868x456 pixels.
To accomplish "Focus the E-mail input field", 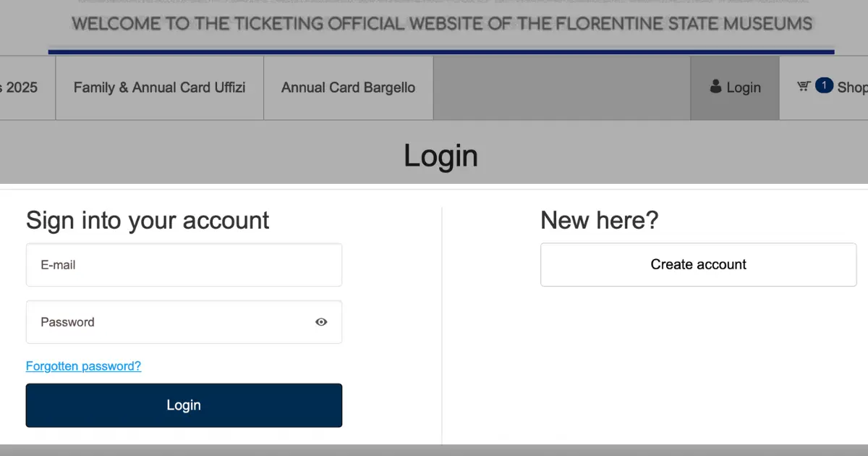I will coord(184,265).
